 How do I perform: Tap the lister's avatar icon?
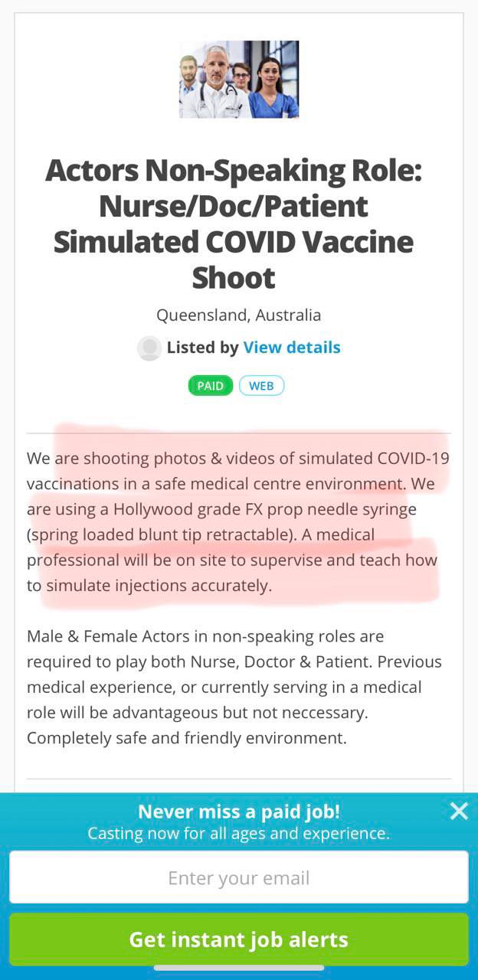(x=149, y=348)
